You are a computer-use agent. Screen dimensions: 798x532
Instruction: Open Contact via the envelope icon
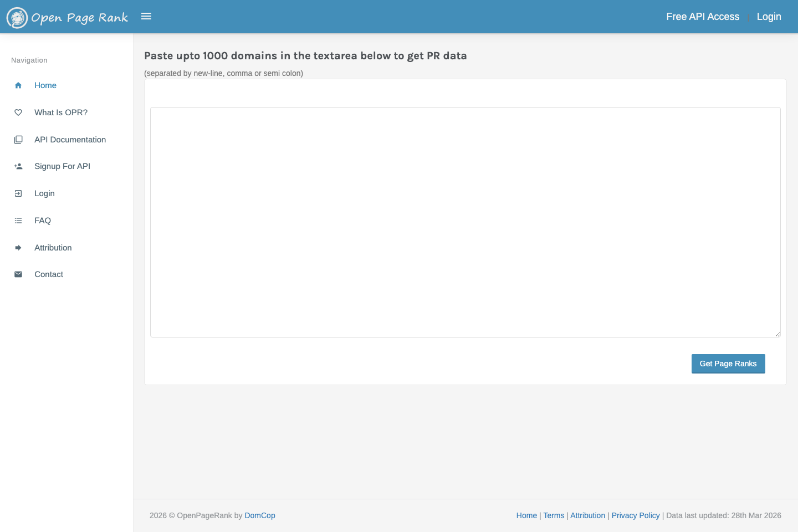click(x=18, y=274)
